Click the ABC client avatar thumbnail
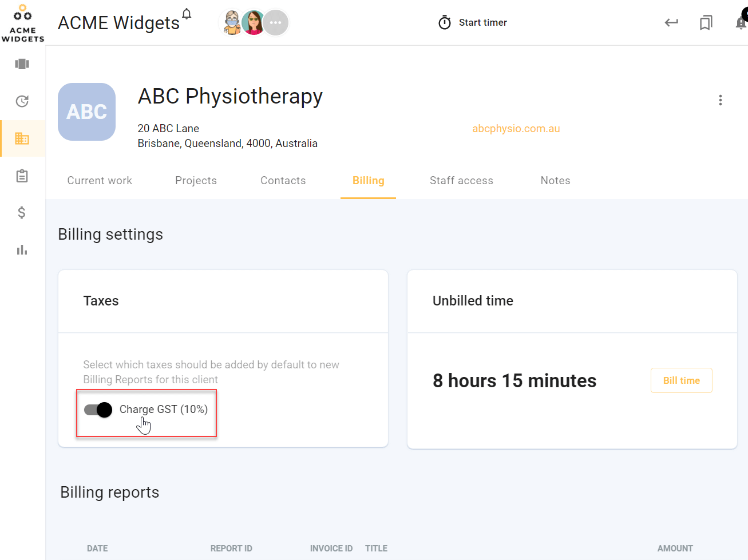The height and width of the screenshot is (560, 748). tap(87, 112)
